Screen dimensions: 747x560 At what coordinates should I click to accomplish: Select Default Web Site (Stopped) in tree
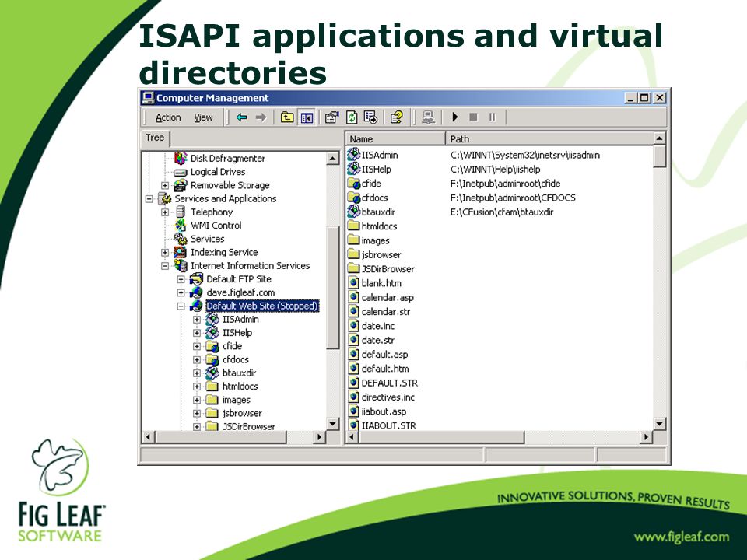pos(262,306)
